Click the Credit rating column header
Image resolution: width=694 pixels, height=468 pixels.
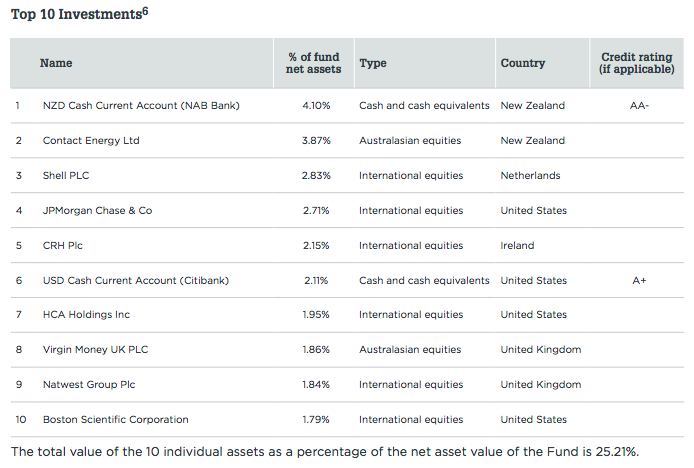(x=638, y=63)
